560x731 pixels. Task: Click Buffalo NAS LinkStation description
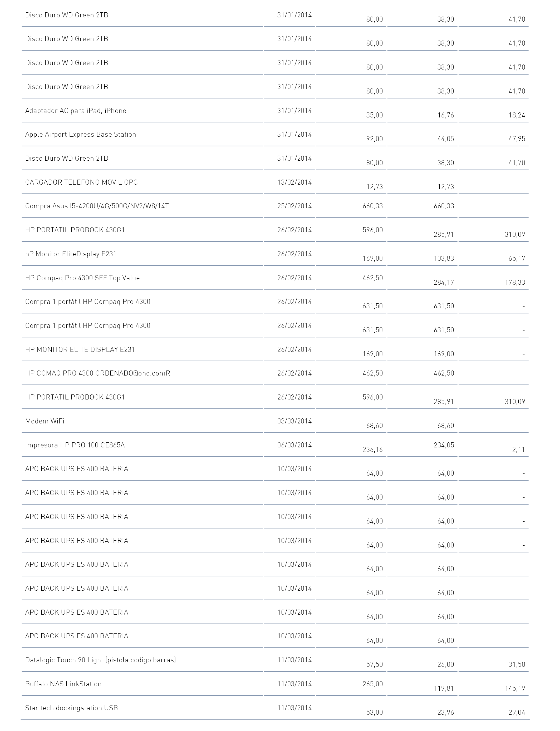click(63, 684)
